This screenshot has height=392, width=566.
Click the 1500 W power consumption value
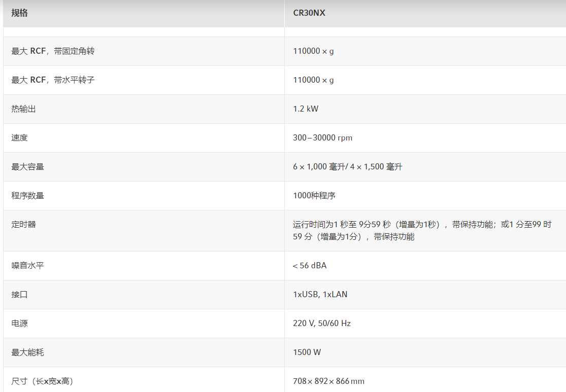click(307, 352)
